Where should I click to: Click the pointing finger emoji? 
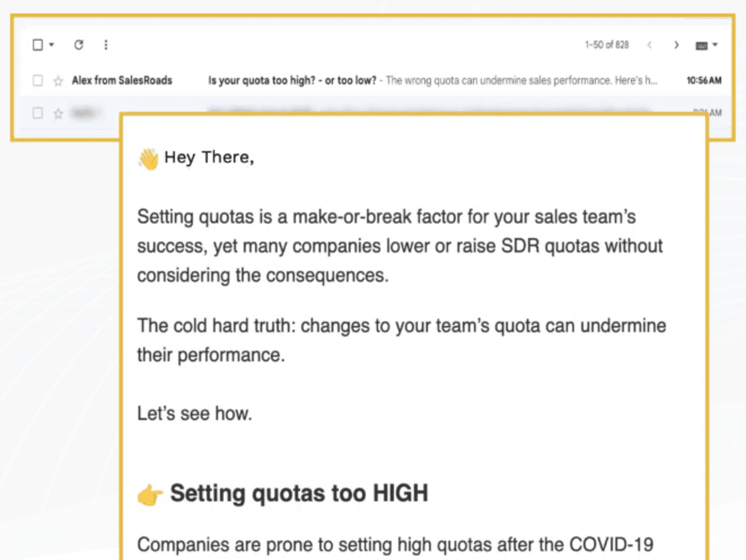click(x=150, y=495)
